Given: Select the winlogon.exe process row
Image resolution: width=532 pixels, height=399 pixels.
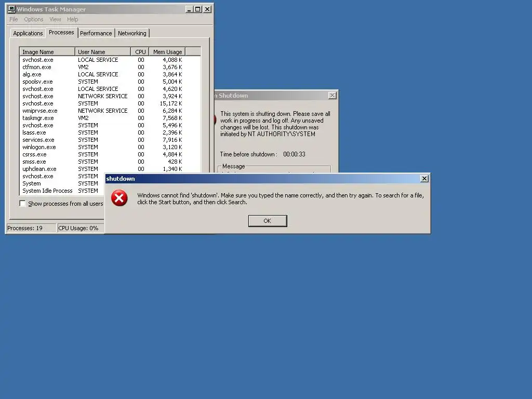Looking at the screenshot, I should [x=102, y=147].
